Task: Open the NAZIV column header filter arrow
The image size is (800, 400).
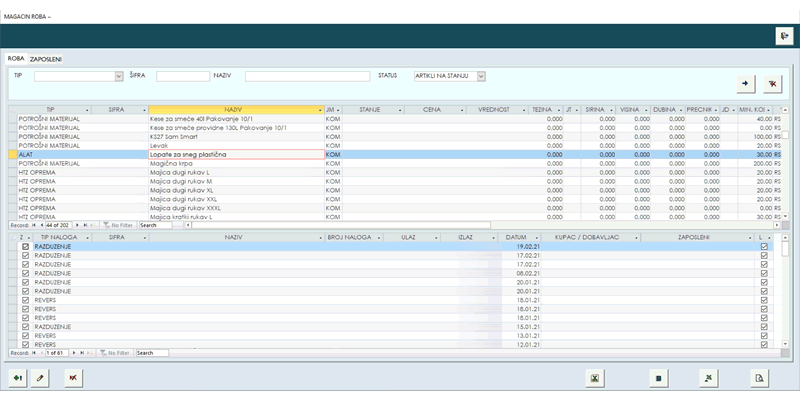Action: (x=319, y=109)
